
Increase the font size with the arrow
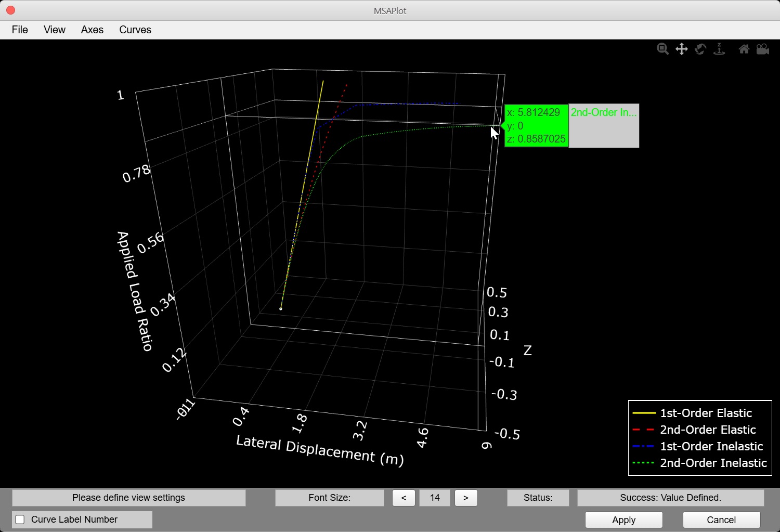(x=465, y=498)
